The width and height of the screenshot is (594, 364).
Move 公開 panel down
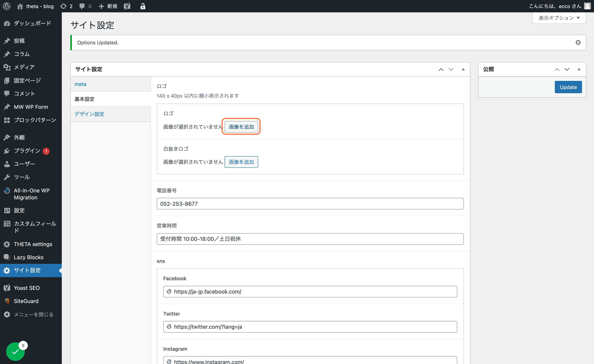point(567,69)
